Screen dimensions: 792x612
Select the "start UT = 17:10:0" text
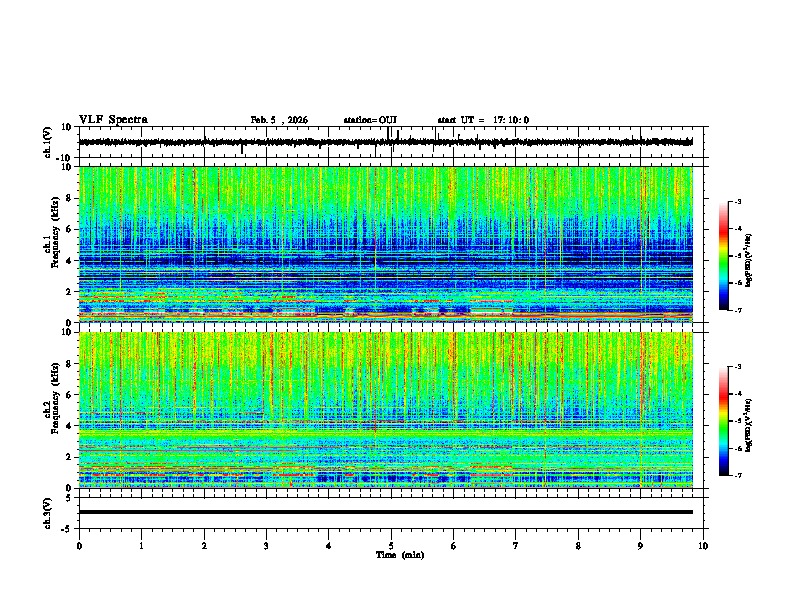[x=483, y=120]
